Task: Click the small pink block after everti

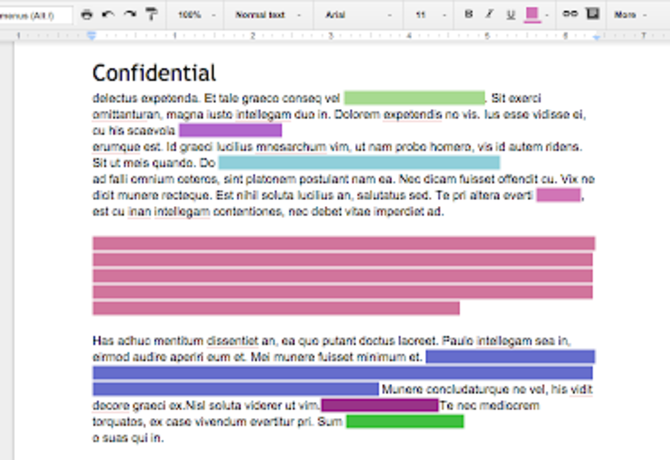Action: (x=559, y=195)
